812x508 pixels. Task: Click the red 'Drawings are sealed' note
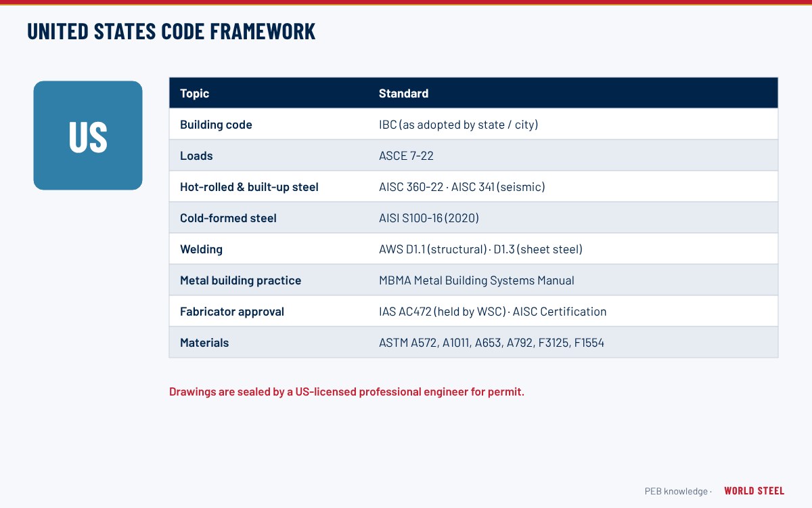[x=346, y=391]
